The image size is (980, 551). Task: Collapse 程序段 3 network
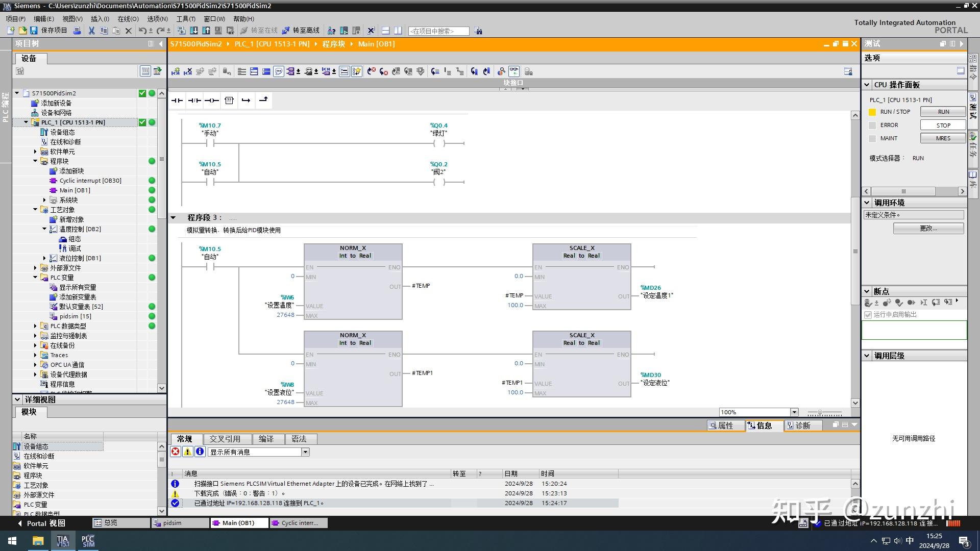(x=173, y=218)
